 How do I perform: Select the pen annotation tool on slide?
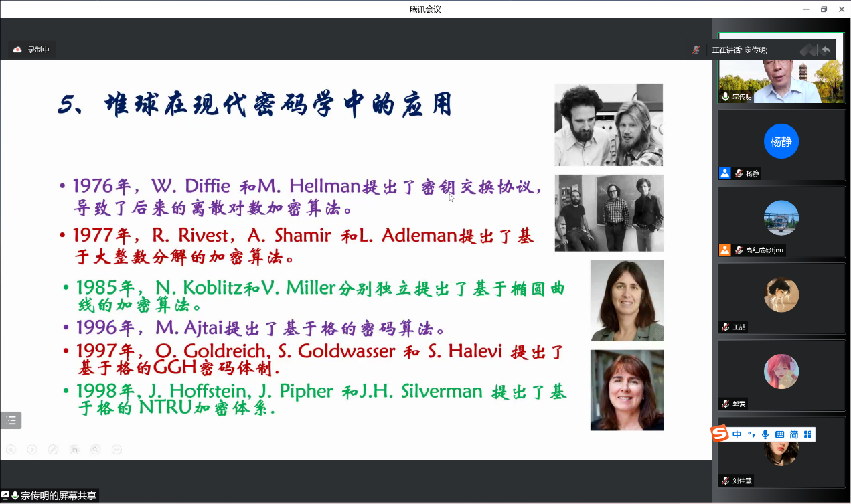[53, 450]
